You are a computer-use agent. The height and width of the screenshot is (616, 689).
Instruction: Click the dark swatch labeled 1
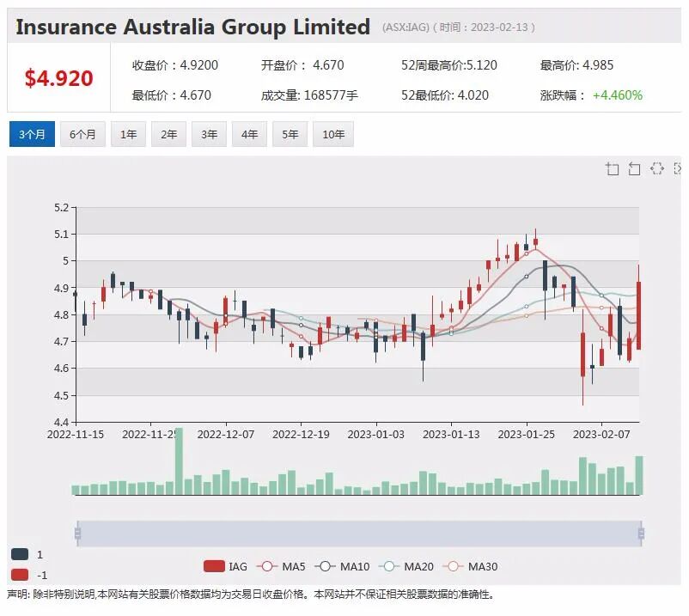(20, 554)
